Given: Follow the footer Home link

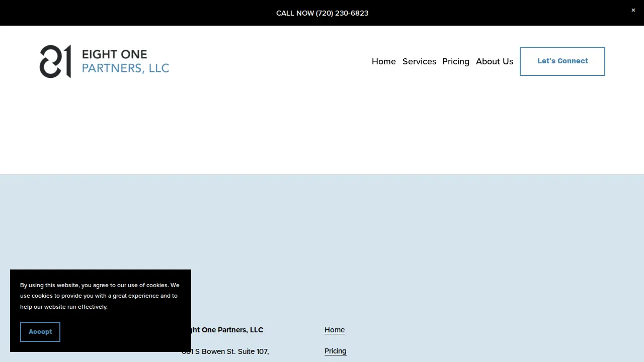Looking at the screenshot, I should pyautogui.click(x=335, y=330).
